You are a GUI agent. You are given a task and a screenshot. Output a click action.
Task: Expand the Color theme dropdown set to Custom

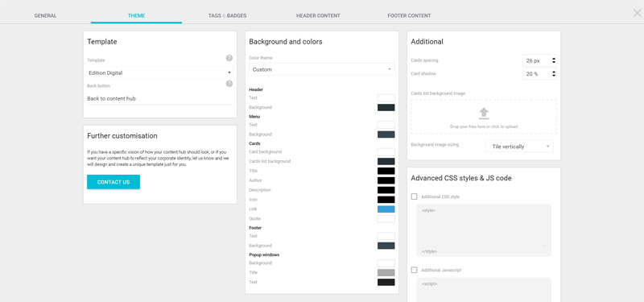(321, 69)
